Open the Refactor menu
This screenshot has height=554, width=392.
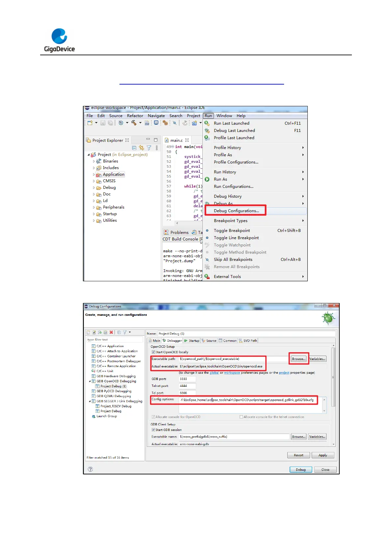[135, 116]
